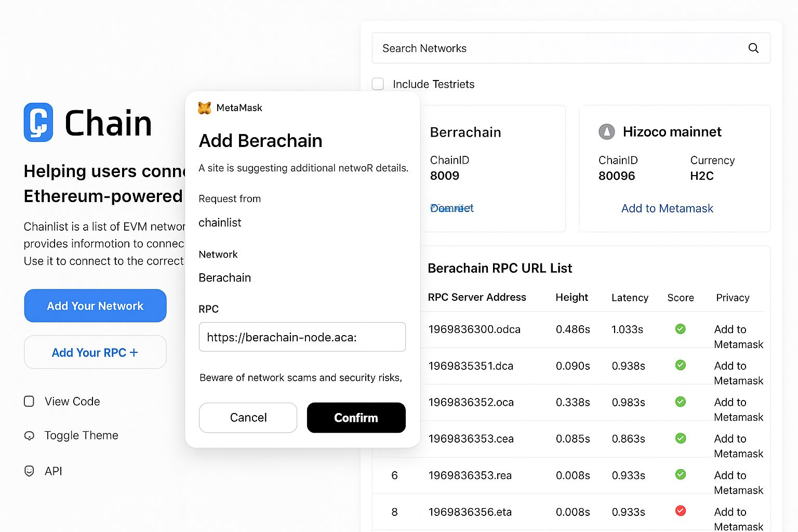The image size is (798, 532).
Task: Add Hizoco mainnet to Metamask link
Action: tap(667, 208)
